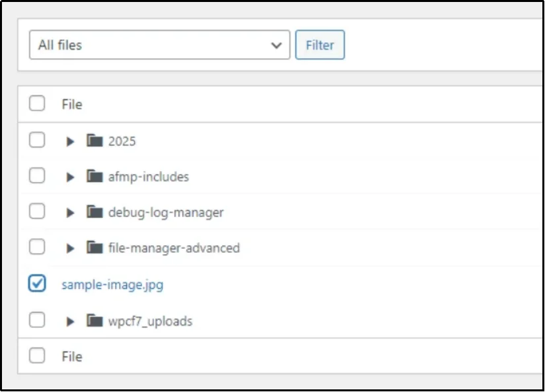This screenshot has width=545, height=392.
Task: Uncheck the sample-image.jpg checkbox
Action: point(37,284)
